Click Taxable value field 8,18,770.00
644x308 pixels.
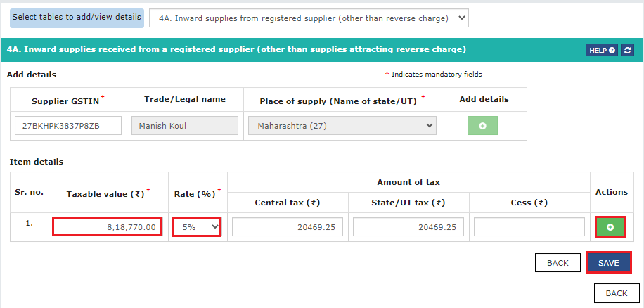click(x=108, y=226)
